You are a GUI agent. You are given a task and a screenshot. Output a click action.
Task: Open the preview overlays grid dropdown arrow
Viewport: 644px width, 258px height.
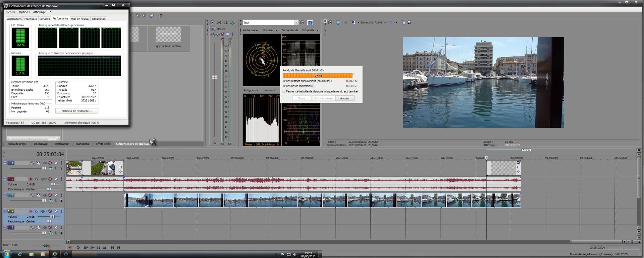pyautogui.click(x=396, y=23)
